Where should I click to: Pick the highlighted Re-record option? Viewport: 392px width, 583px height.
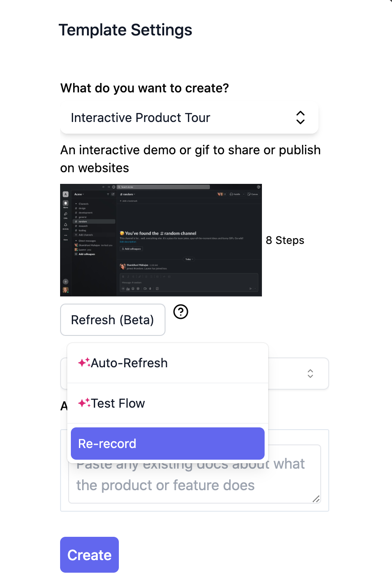168,444
